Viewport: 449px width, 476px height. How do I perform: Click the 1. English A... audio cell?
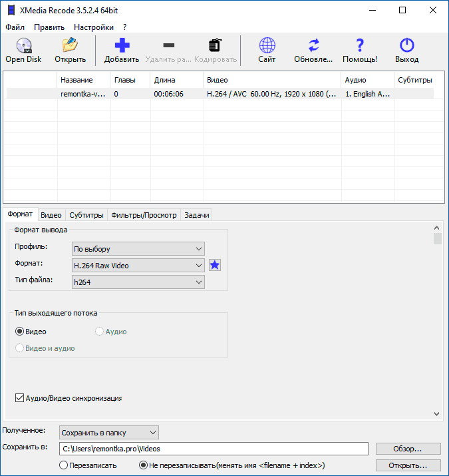pos(367,94)
